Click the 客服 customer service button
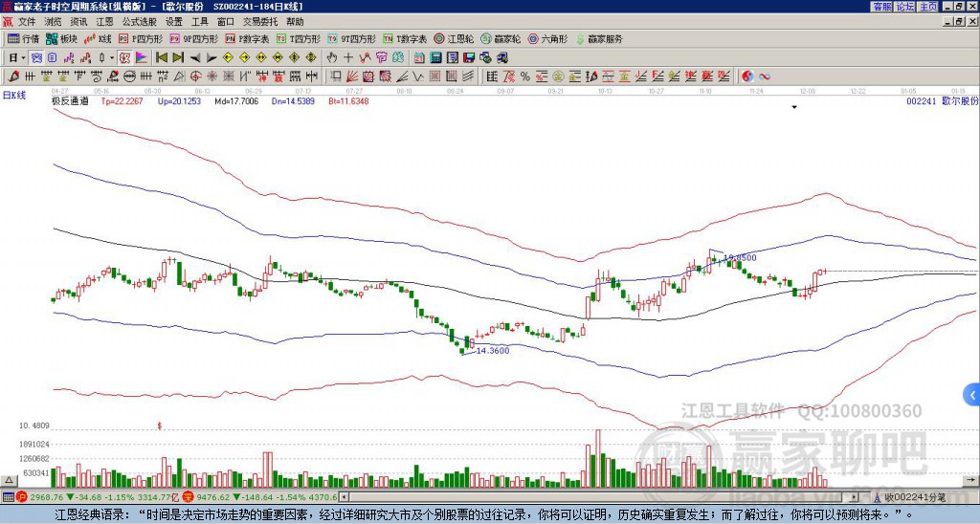 pyautogui.click(x=882, y=7)
